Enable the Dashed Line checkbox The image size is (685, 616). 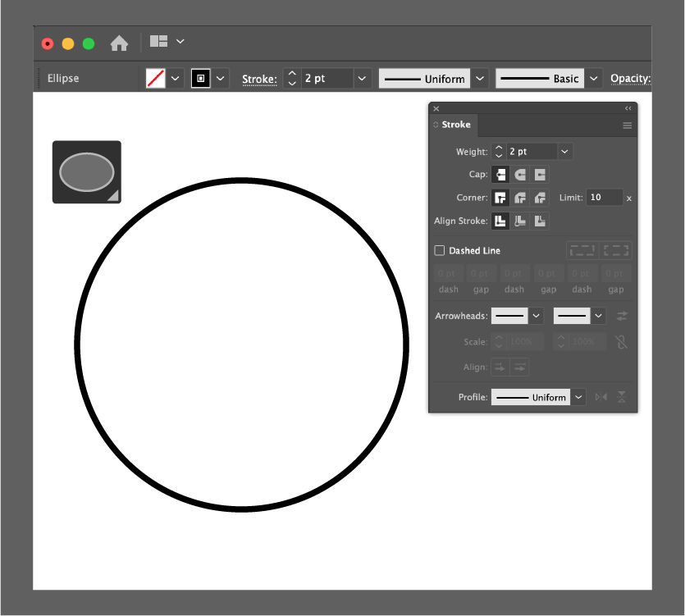point(440,250)
